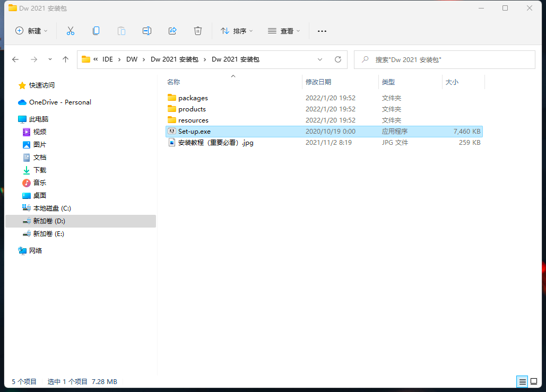Select 此电脑 in navigation pane
Viewport: 546px width, 392px height.
(x=33, y=119)
